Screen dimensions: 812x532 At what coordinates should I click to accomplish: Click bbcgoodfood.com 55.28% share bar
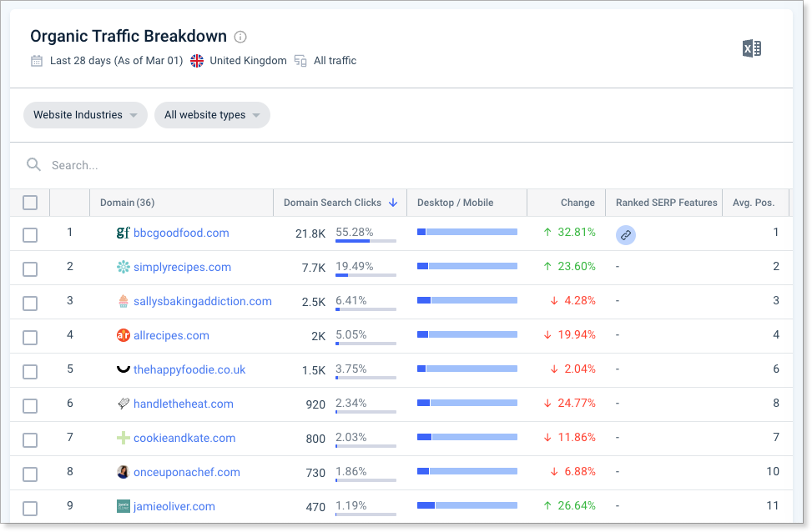click(366, 241)
